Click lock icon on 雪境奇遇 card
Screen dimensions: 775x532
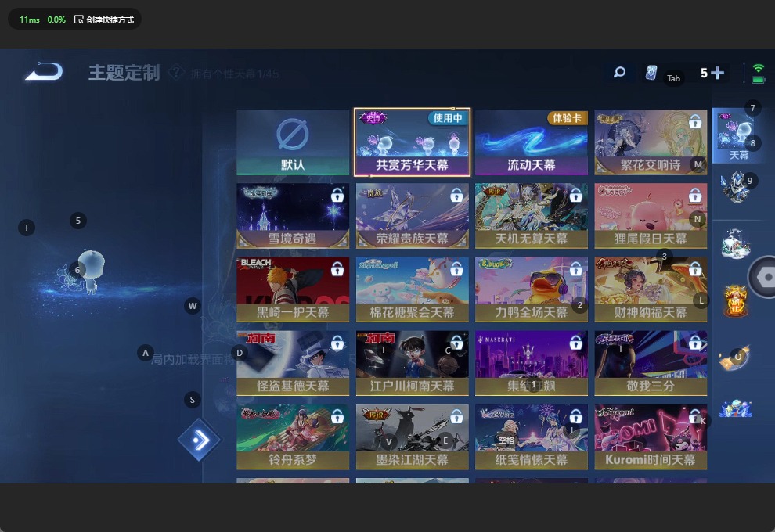pyautogui.click(x=337, y=195)
